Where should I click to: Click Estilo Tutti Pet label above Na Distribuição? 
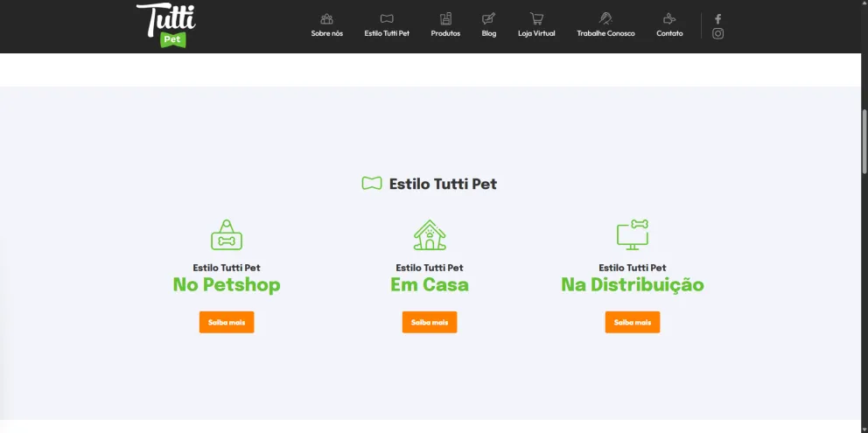point(633,268)
